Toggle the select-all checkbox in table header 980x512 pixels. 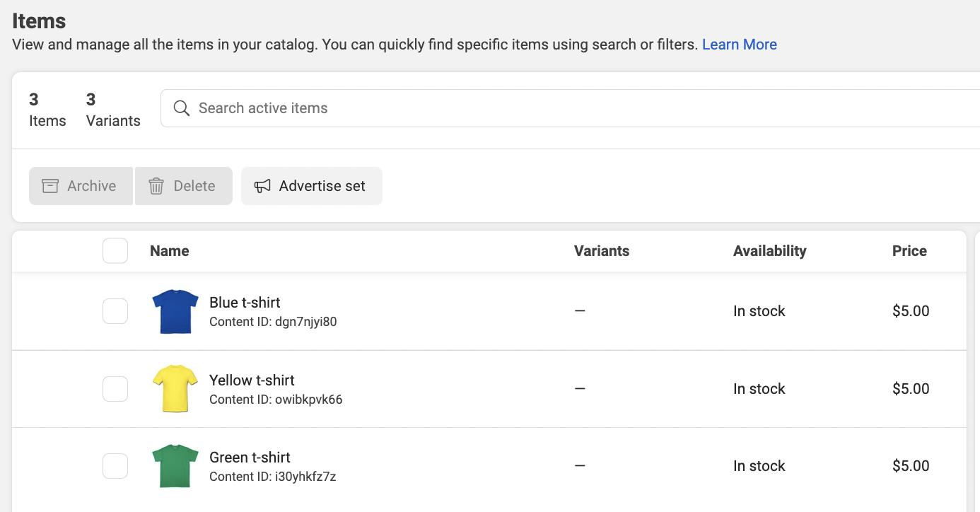pyautogui.click(x=115, y=251)
